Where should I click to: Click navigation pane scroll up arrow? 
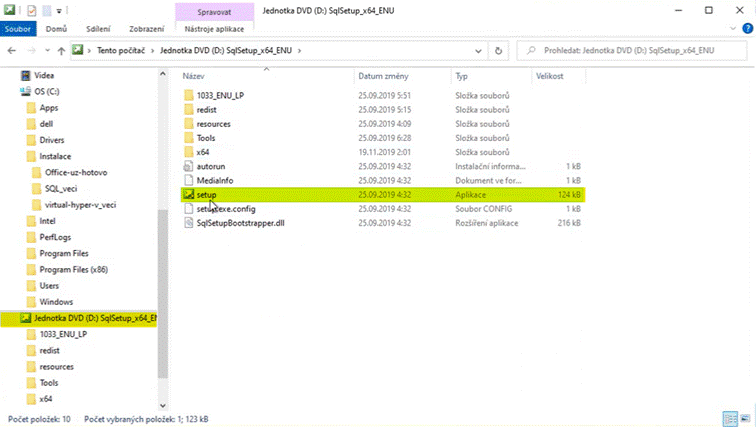click(163, 74)
